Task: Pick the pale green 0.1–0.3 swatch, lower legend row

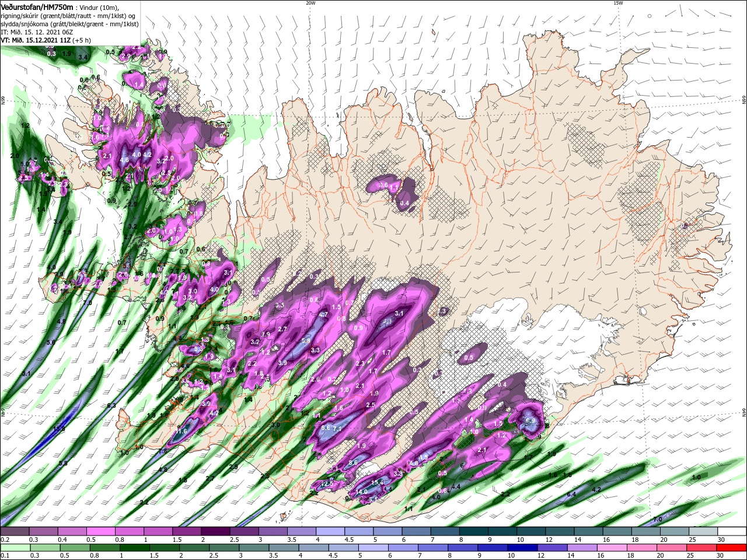Action: click(15, 548)
